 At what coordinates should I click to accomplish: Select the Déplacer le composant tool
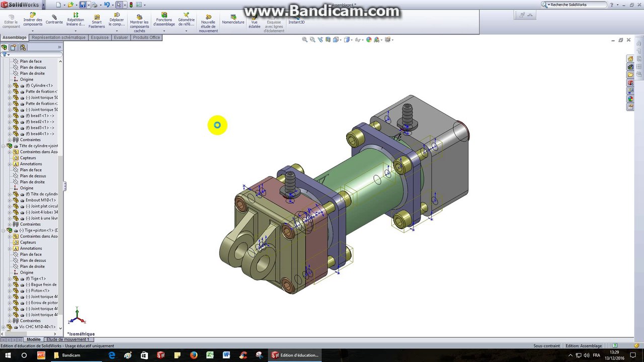[117, 20]
